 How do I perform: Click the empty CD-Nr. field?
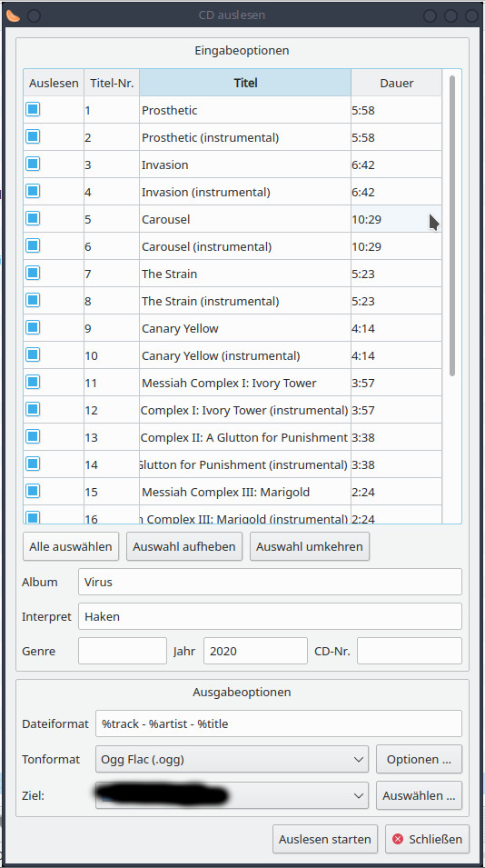pos(410,651)
